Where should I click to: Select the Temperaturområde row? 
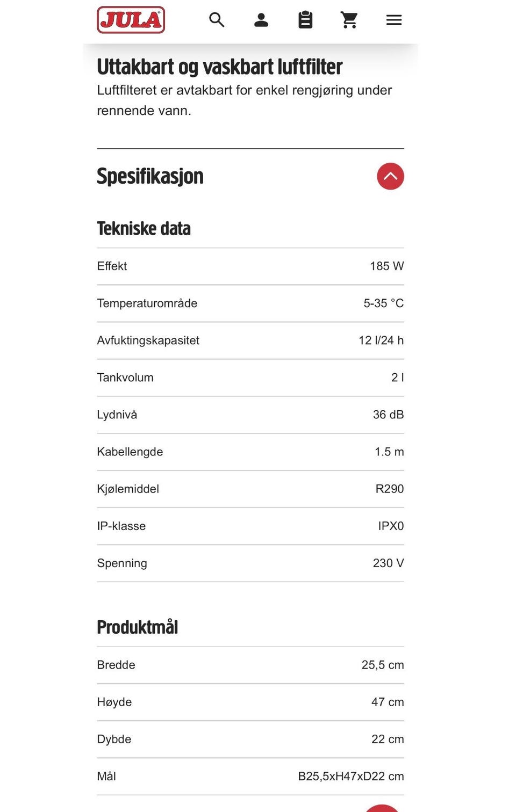250,303
